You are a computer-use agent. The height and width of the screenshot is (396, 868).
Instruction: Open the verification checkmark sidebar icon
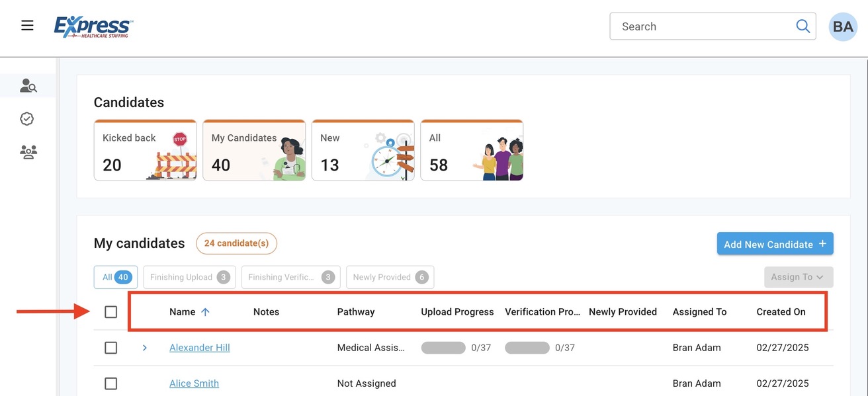pos(27,119)
